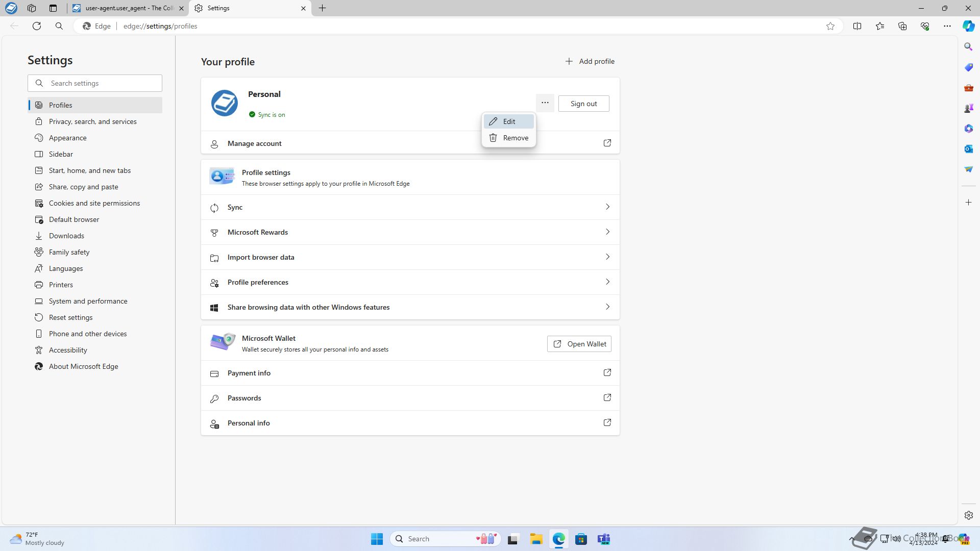
Task: Open Windows Start menu button
Action: [377, 539]
